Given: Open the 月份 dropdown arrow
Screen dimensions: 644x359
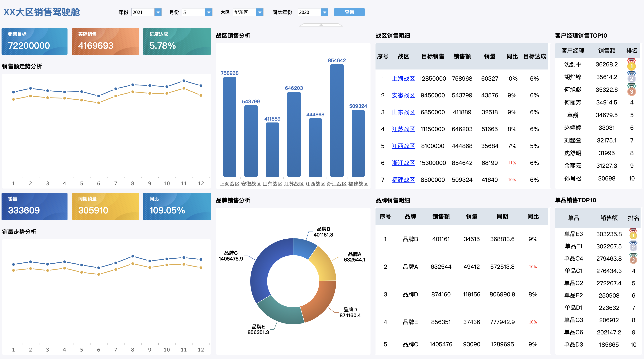Looking at the screenshot, I should click(208, 12).
